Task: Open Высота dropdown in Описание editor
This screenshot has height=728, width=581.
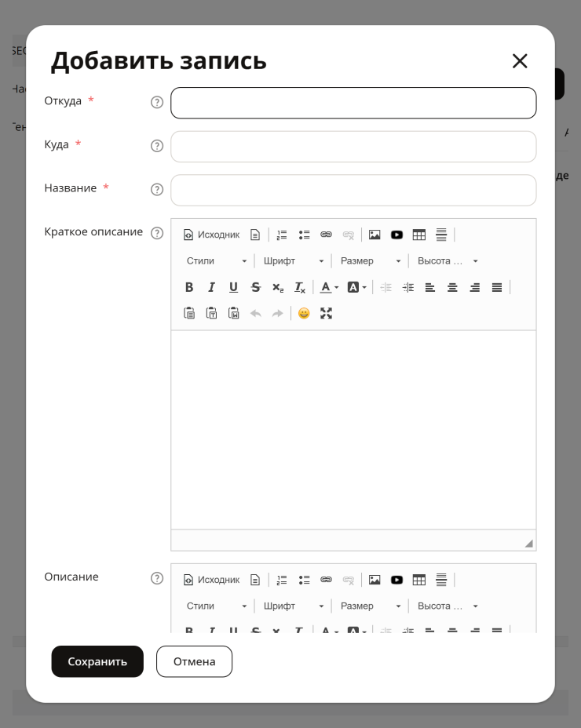Action: 448,606
